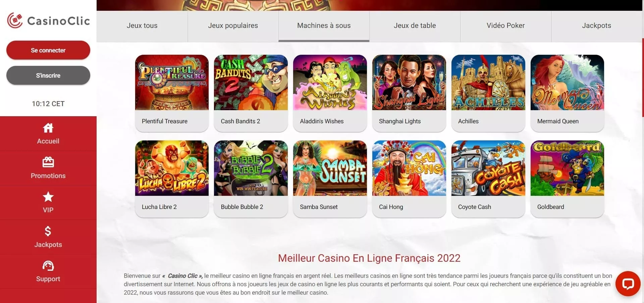Open Promotions gift icon in sidebar
Image resolution: width=644 pixels, height=303 pixels.
48,162
